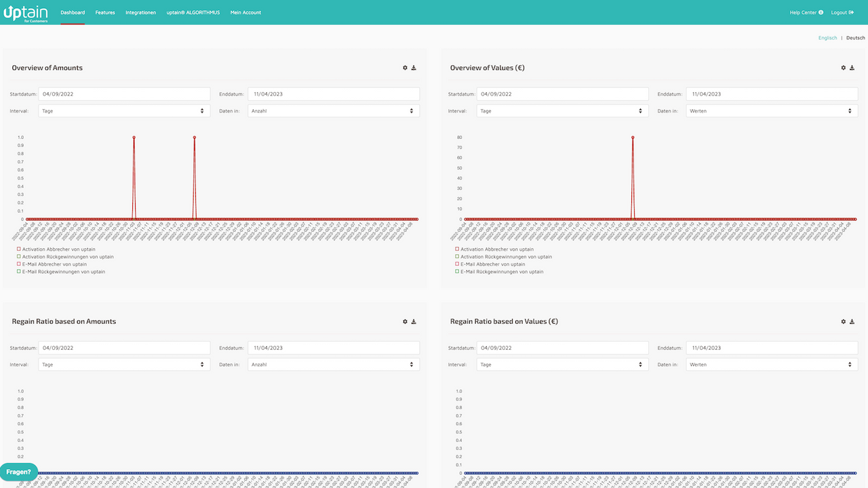The width and height of the screenshot is (868, 488).
Task: Select the spike marker in the Overview of Values chart
Action: coord(632,137)
